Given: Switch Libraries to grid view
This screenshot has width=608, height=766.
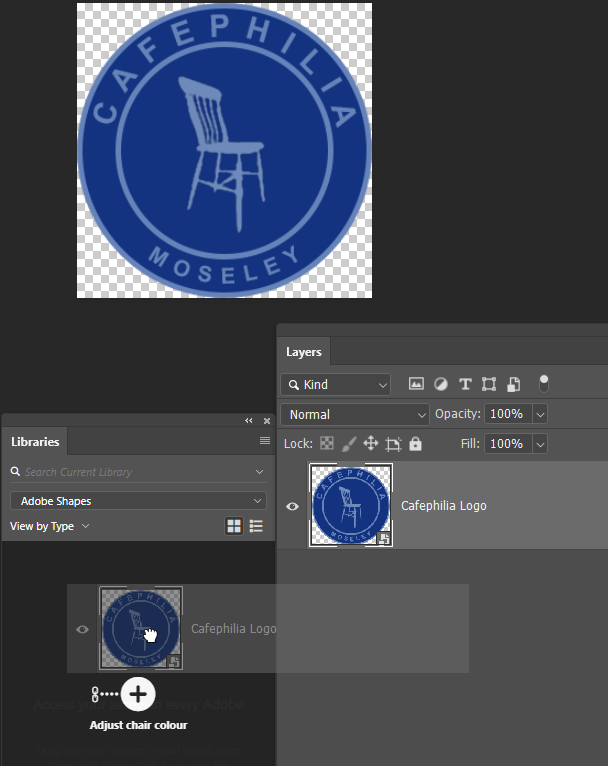Looking at the screenshot, I should [234, 526].
